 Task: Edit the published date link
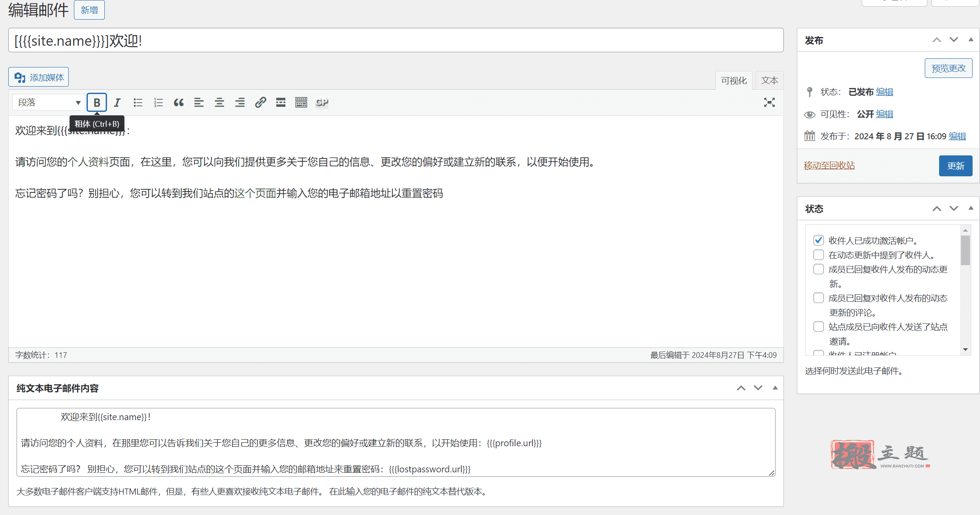pyautogui.click(x=957, y=136)
